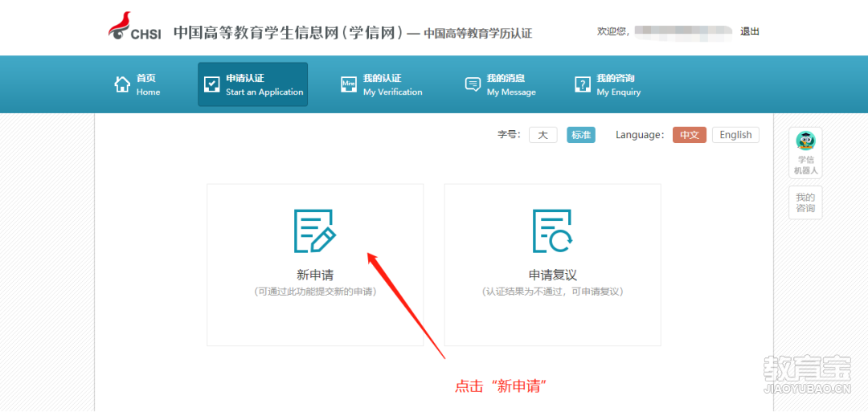Click the Home house icon
This screenshot has width=868, height=412.
[122, 84]
